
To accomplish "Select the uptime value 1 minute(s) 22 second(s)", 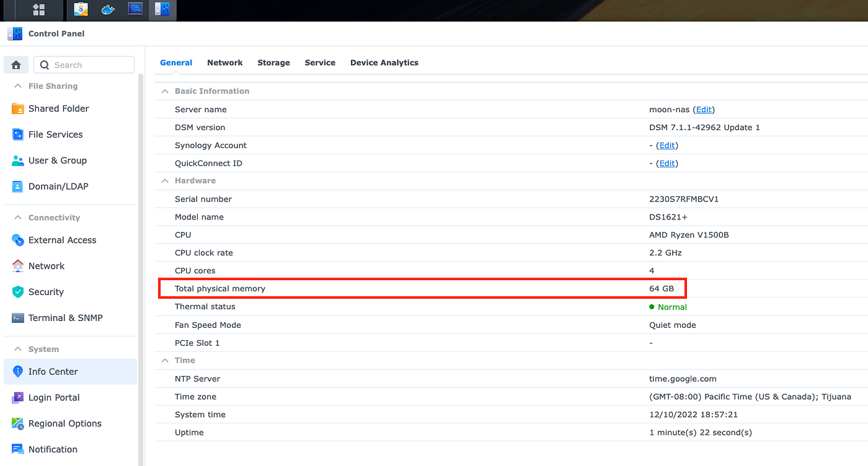I will [701, 433].
